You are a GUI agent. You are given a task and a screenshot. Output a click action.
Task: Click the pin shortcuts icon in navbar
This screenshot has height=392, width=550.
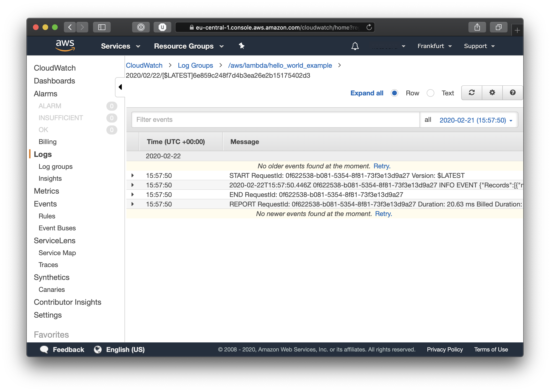(241, 46)
